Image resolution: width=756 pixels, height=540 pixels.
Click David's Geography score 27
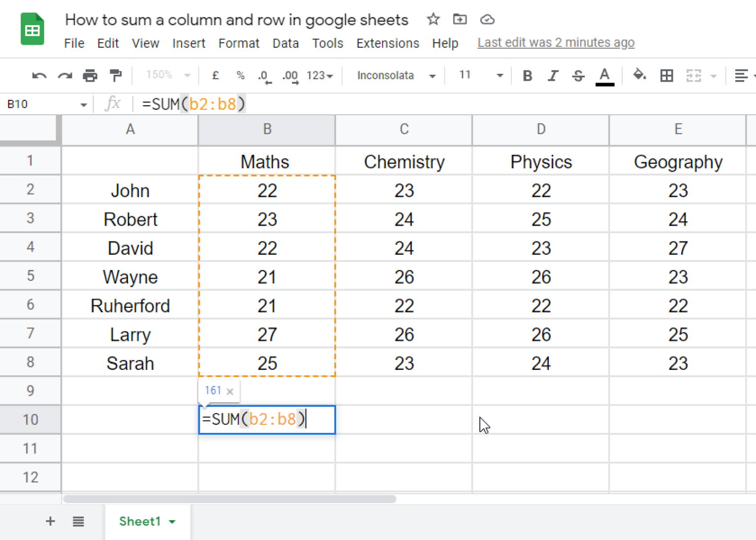point(678,247)
